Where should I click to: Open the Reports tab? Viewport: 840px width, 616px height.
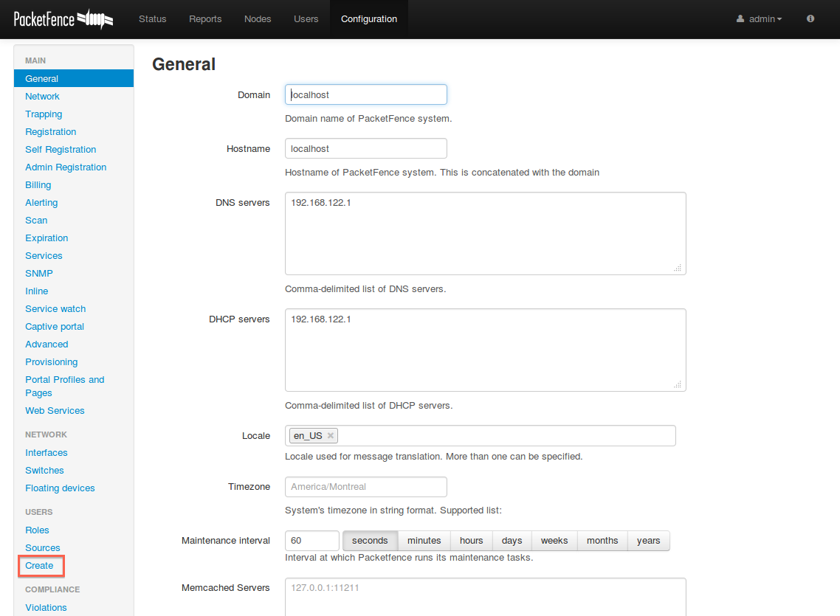tap(205, 18)
